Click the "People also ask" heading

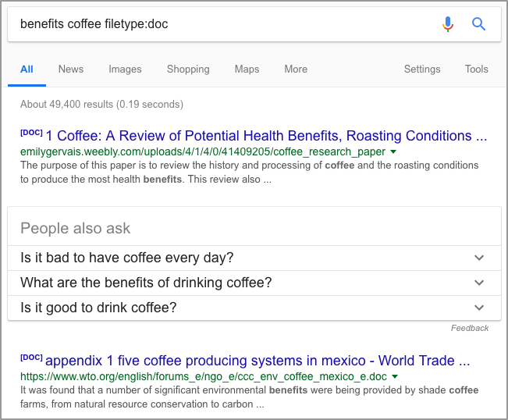click(x=75, y=229)
